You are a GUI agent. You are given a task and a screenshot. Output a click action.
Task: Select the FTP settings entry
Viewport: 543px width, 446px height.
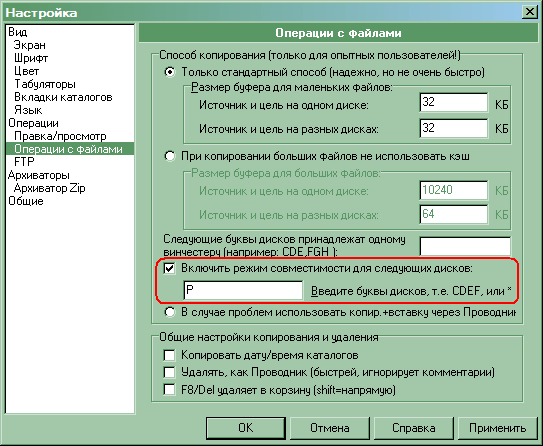point(24,162)
